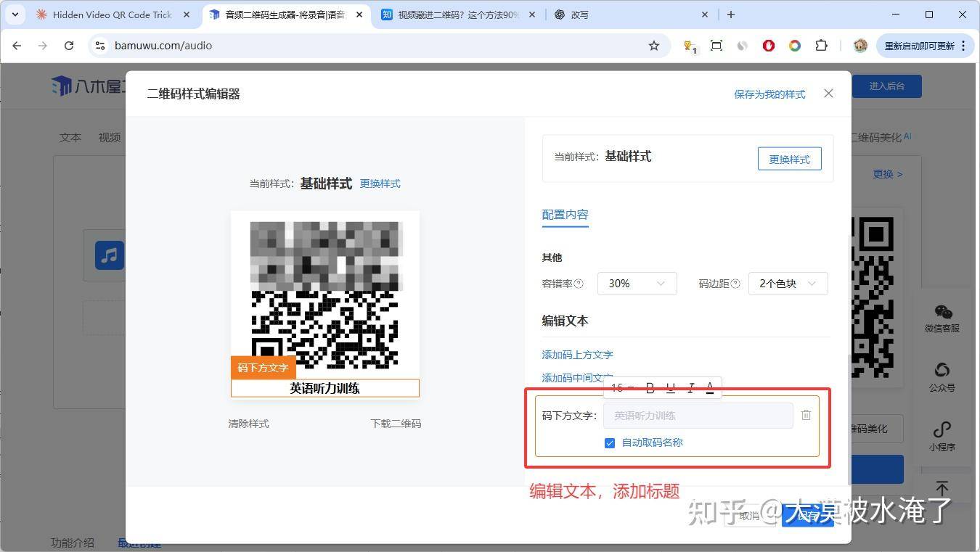Open the 容错率 30% dropdown
Viewport: 980px width, 552px height.
637,284
